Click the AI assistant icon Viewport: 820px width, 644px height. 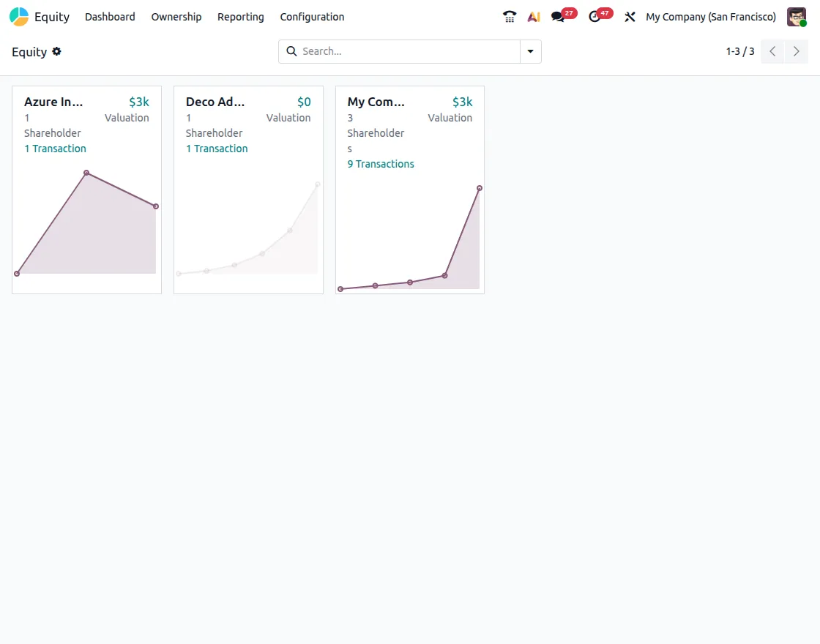pyautogui.click(x=533, y=16)
